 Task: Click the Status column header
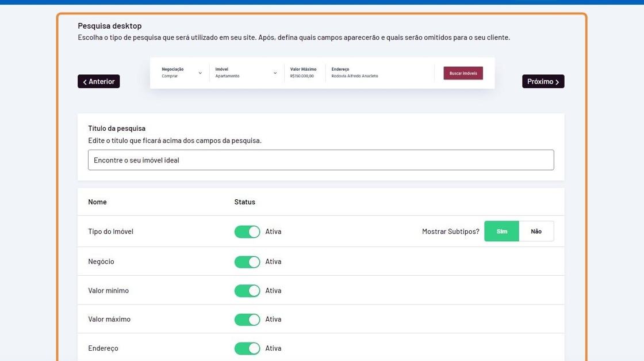point(244,202)
